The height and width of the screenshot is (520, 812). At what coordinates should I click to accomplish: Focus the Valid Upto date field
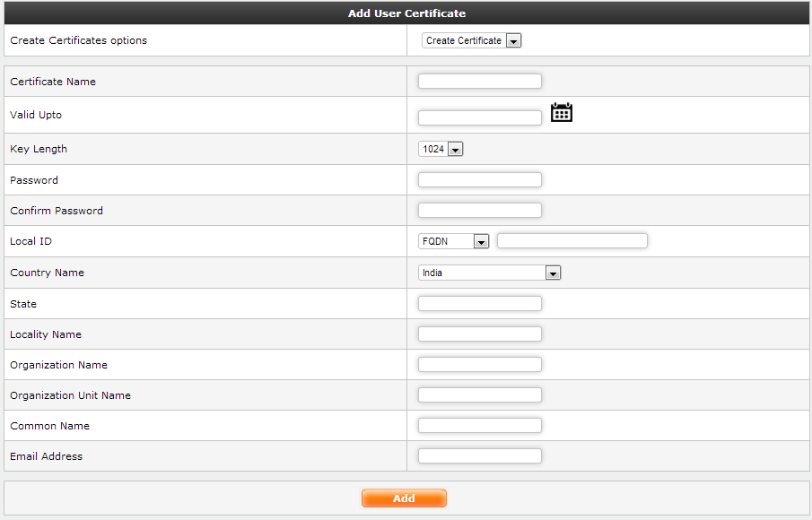click(480, 117)
